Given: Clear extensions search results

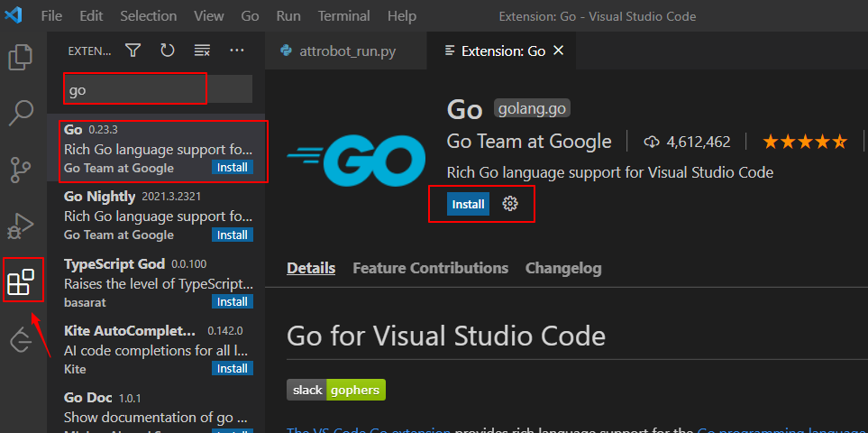Looking at the screenshot, I should click(x=202, y=51).
